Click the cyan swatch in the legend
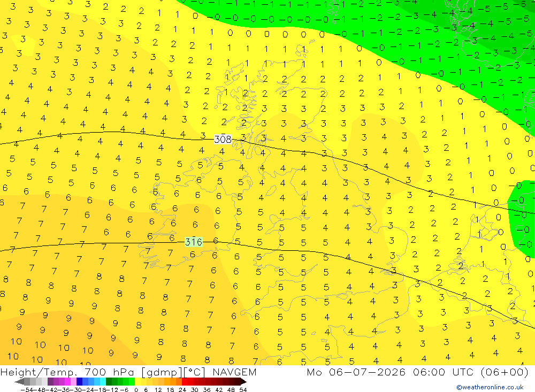535x392 pixels. click(103, 382)
